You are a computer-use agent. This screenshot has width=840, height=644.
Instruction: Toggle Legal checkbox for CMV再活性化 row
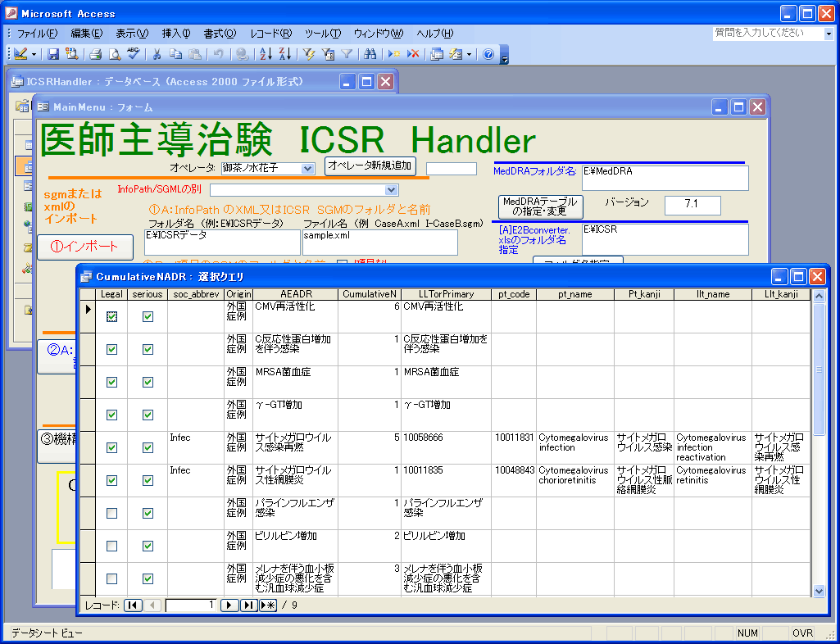pos(111,316)
